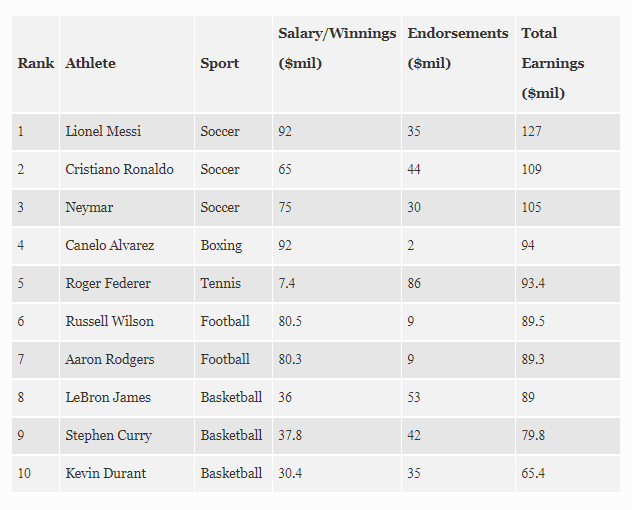Select the Endorsements column header
Image resolution: width=632 pixels, height=510 pixels.
pyautogui.click(x=458, y=48)
